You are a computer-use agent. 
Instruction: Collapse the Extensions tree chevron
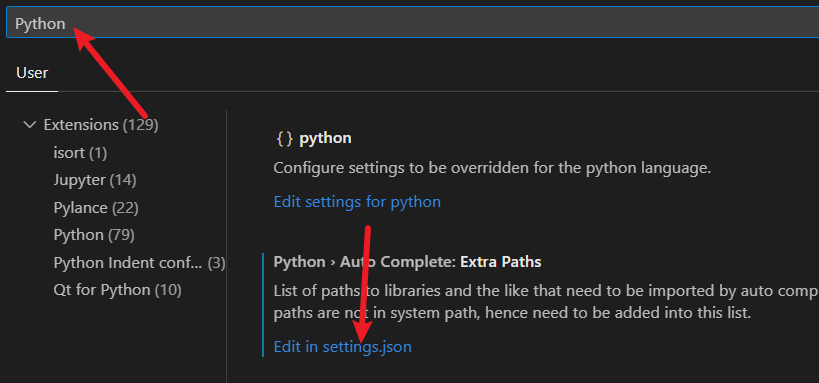30,125
